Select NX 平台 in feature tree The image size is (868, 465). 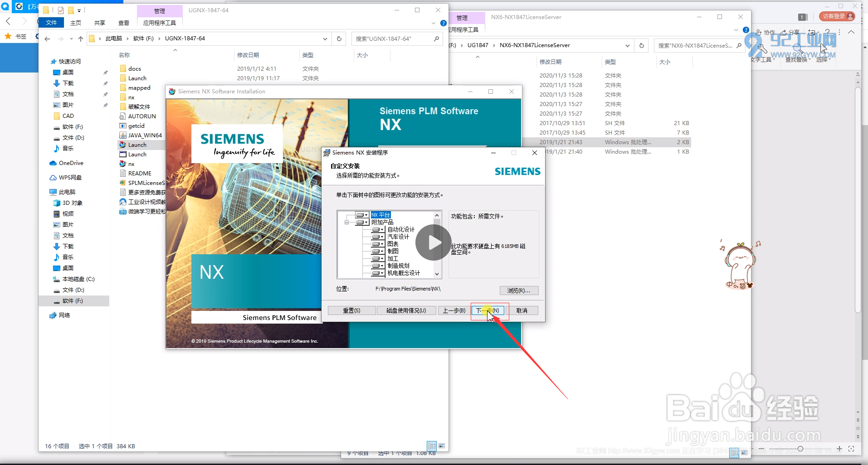pos(380,215)
